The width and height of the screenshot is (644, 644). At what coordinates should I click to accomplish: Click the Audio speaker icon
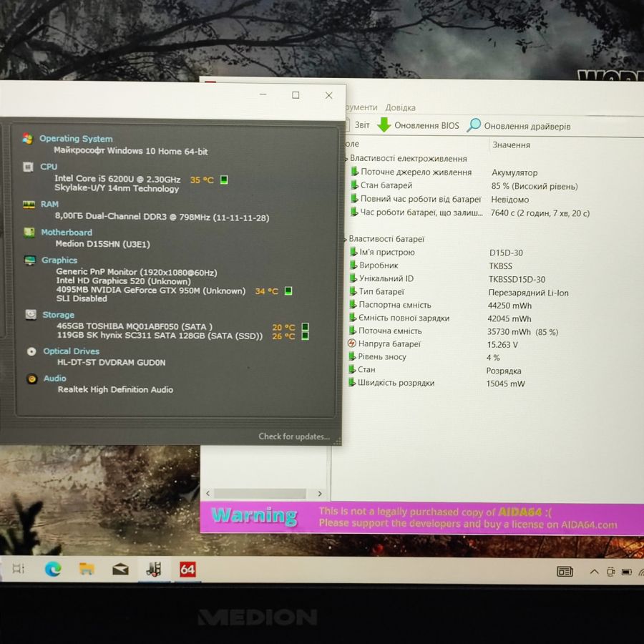click(x=31, y=379)
